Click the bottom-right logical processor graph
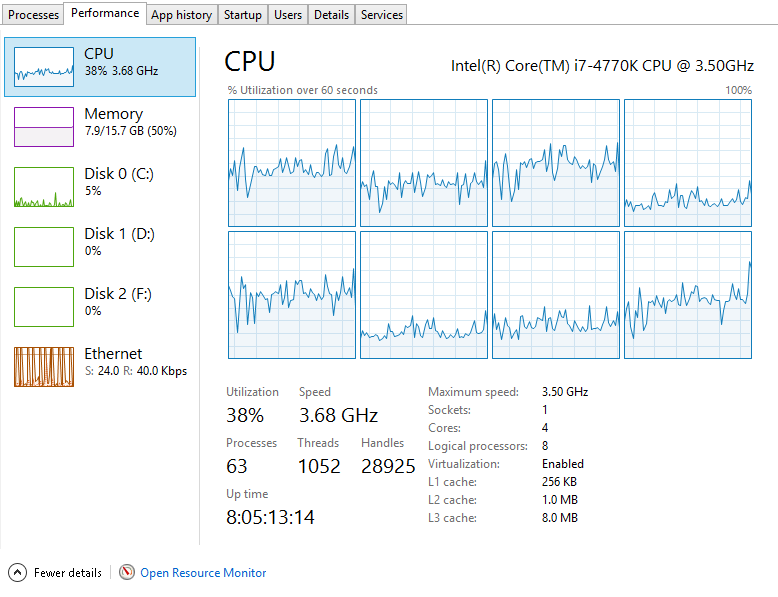Image resolution: width=778 pixels, height=597 pixels. tap(688, 294)
